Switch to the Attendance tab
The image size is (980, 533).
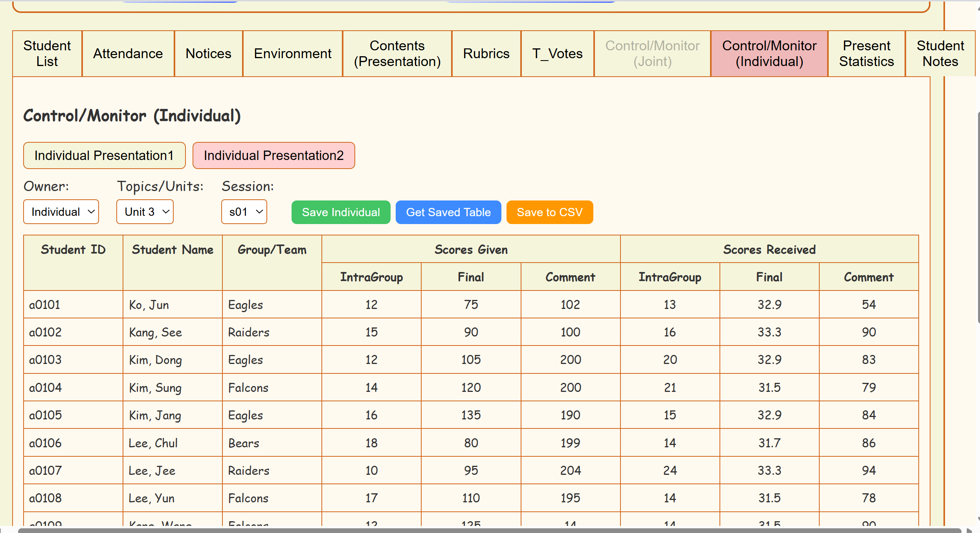(128, 53)
